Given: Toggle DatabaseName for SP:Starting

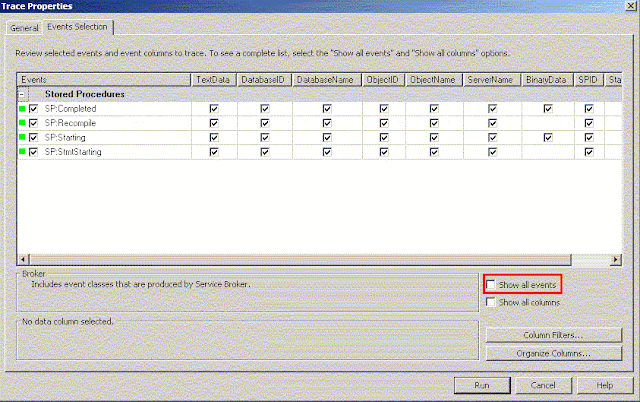Looking at the screenshot, I should click(327, 138).
